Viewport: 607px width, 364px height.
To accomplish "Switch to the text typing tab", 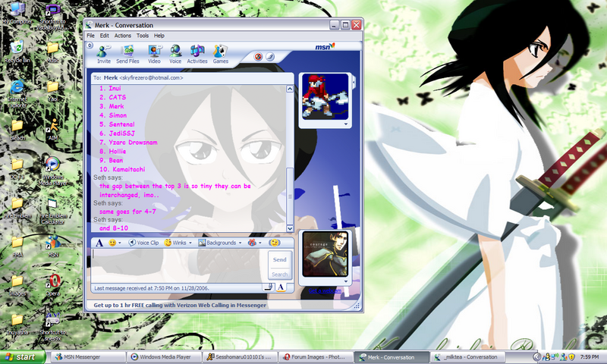I will [x=281, y=287].
